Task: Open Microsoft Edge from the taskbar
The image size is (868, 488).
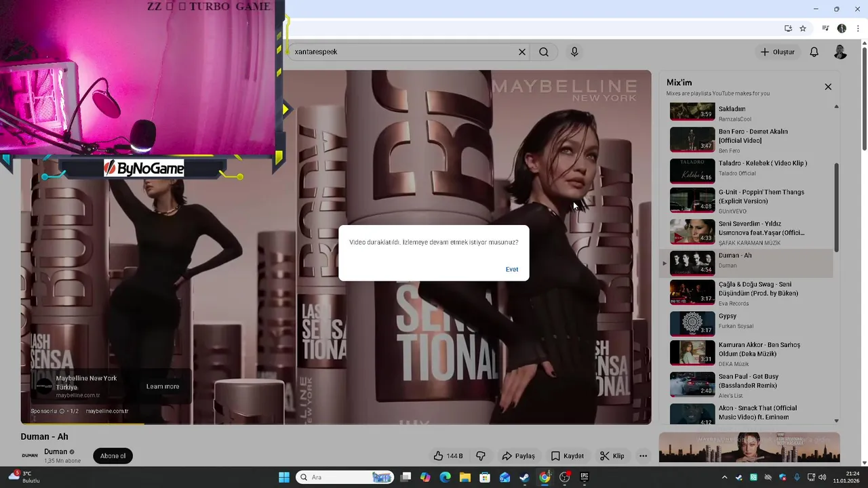Action: pyautogui.click(x=445, y=477)
